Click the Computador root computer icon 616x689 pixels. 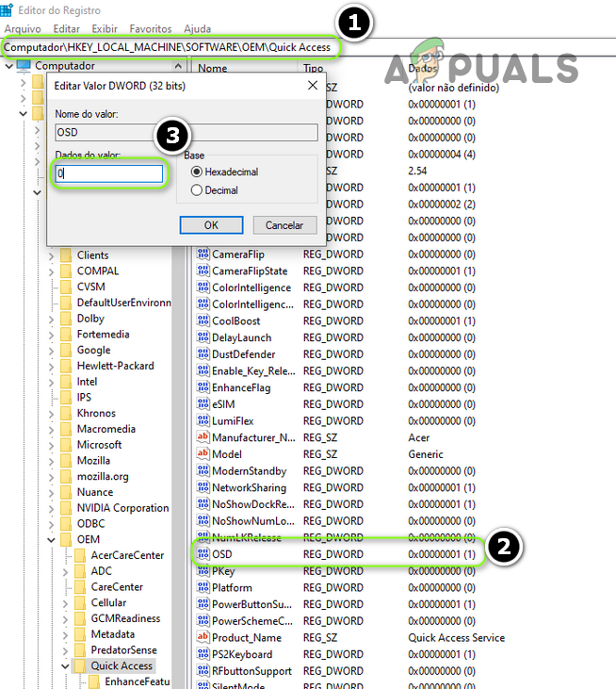point(24,65)
